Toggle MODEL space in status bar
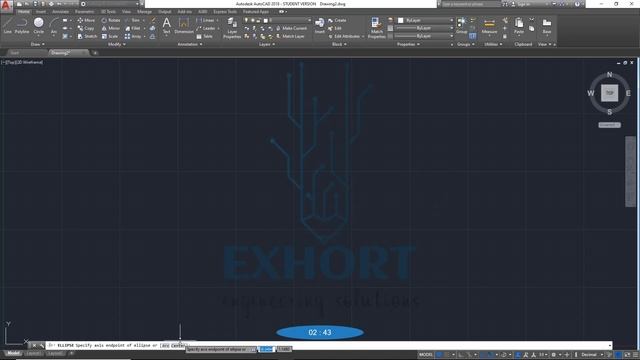This screenshot has height=360, width=640. pyautogui.click(x=425, y=355)
